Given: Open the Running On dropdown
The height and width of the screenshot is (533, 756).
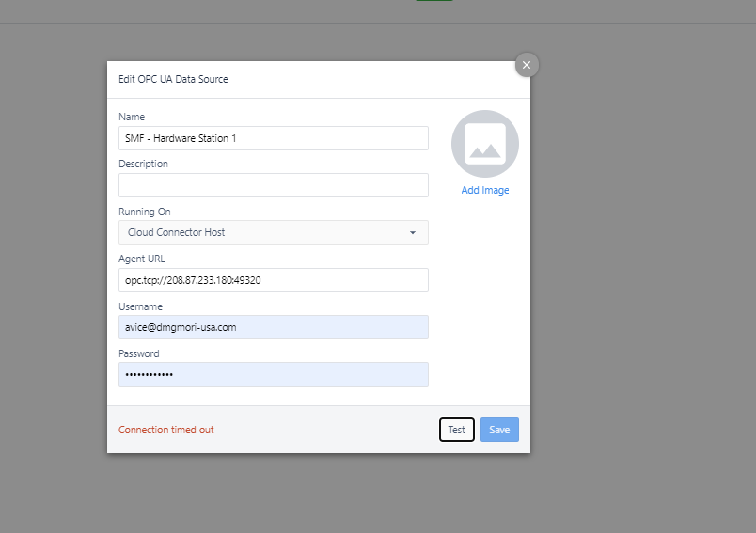Looking at the screenshot, I should pyautogui.click(x=274, y=232).
